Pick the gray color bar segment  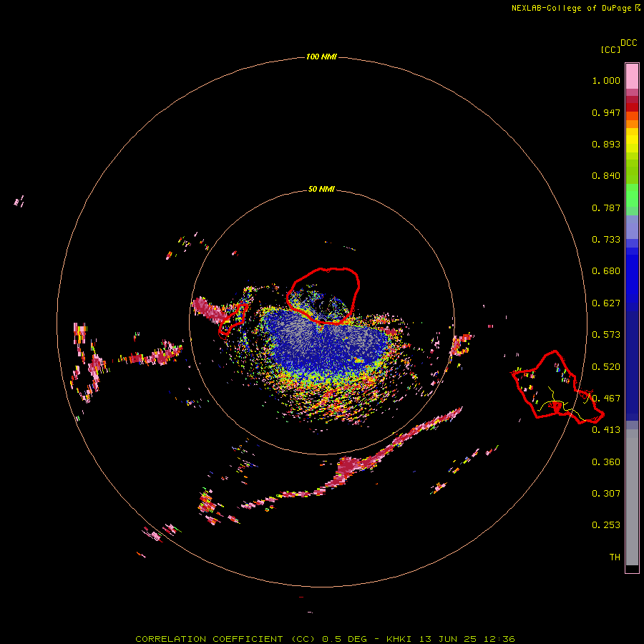632,497
